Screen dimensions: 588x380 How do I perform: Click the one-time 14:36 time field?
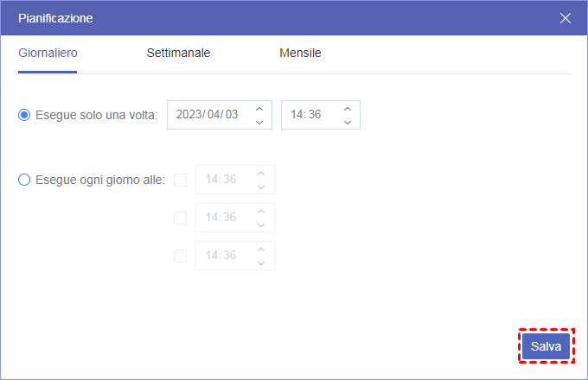click(x=307, y=115)
